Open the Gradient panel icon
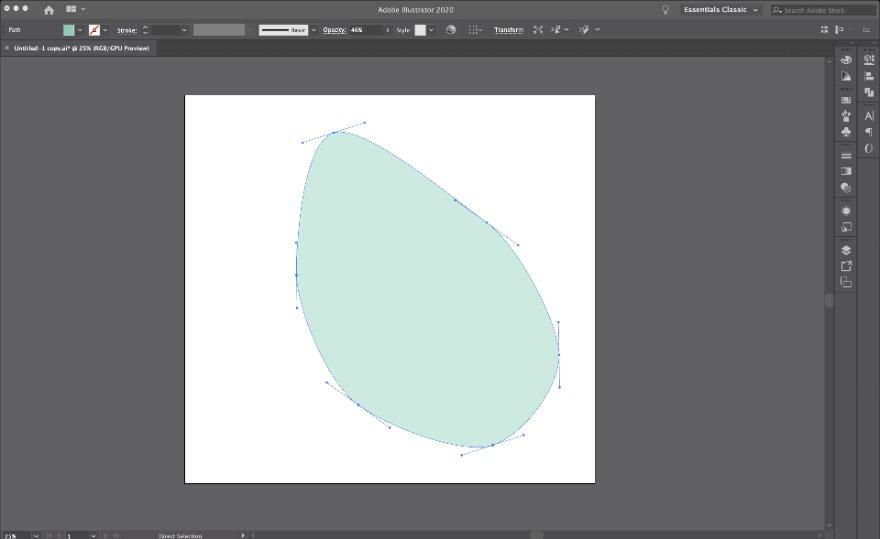 click(846, 171)
